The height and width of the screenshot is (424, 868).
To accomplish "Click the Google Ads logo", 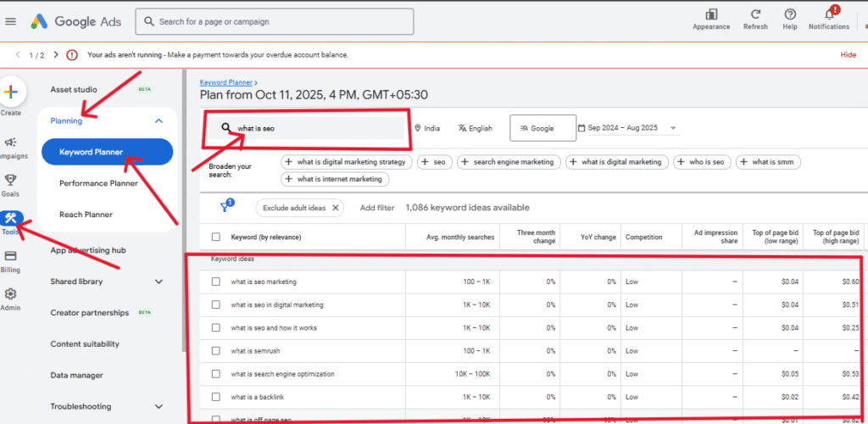I will tap(75, 21).
